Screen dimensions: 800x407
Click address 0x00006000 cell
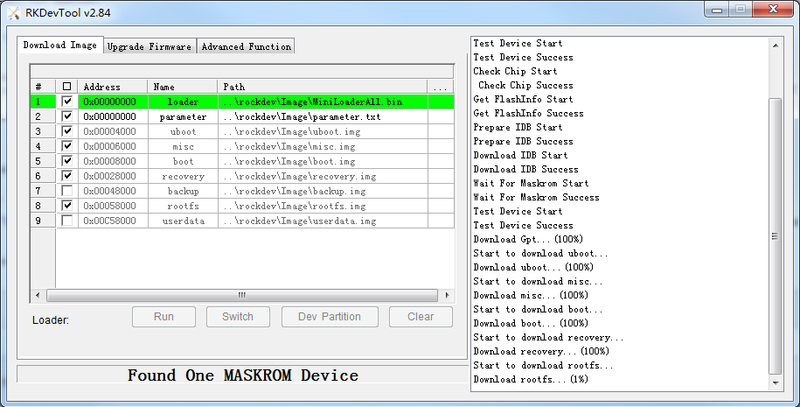[113, 146]
